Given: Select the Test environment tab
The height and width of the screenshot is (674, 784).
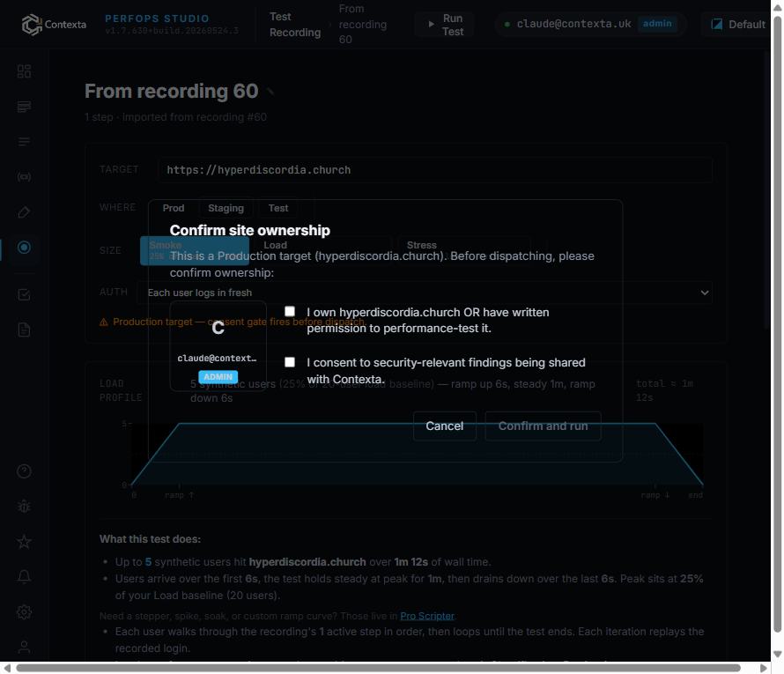Looking at the screenshot, I should 278,208.
